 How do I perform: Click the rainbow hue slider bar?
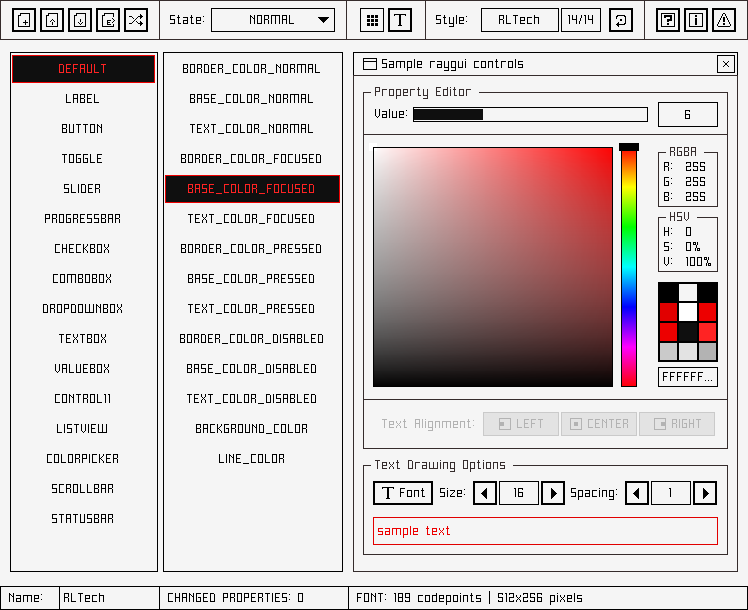(x=628, y=267)
